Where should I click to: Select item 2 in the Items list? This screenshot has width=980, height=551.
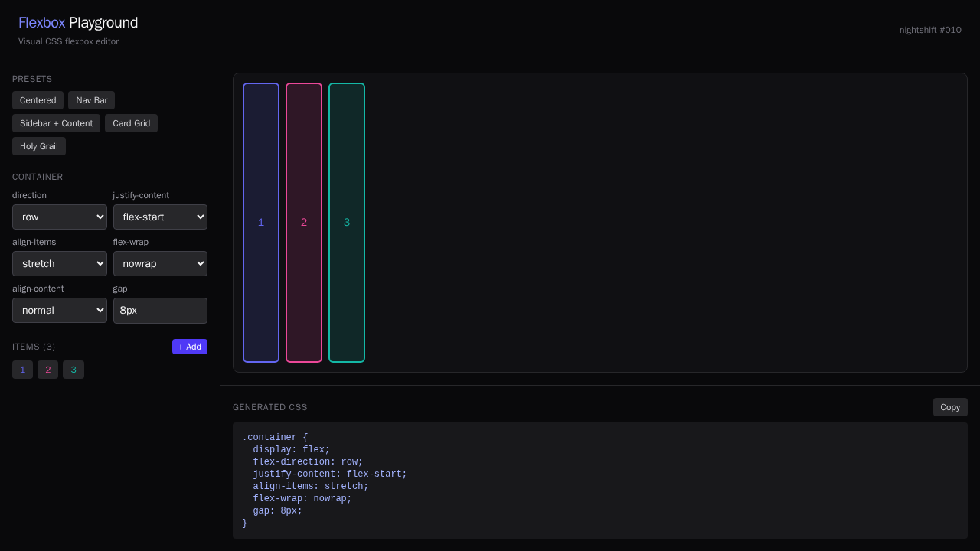point(47,370)
